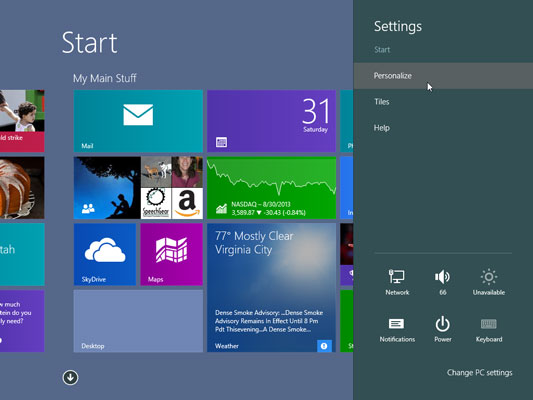Click the Weather alert badge icon

coord(324,346)
